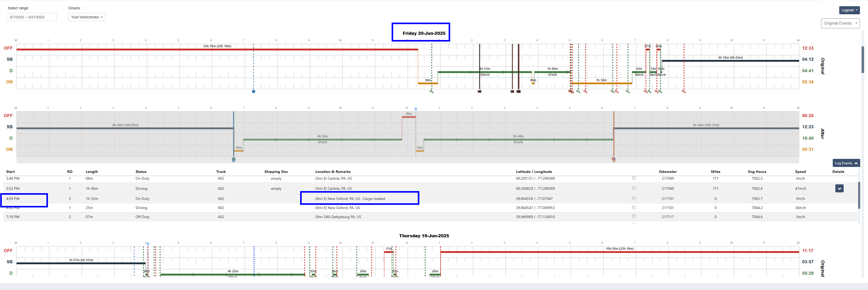Open the Drivers dropdown Yurii Yeshchenko

click(87, 17)
